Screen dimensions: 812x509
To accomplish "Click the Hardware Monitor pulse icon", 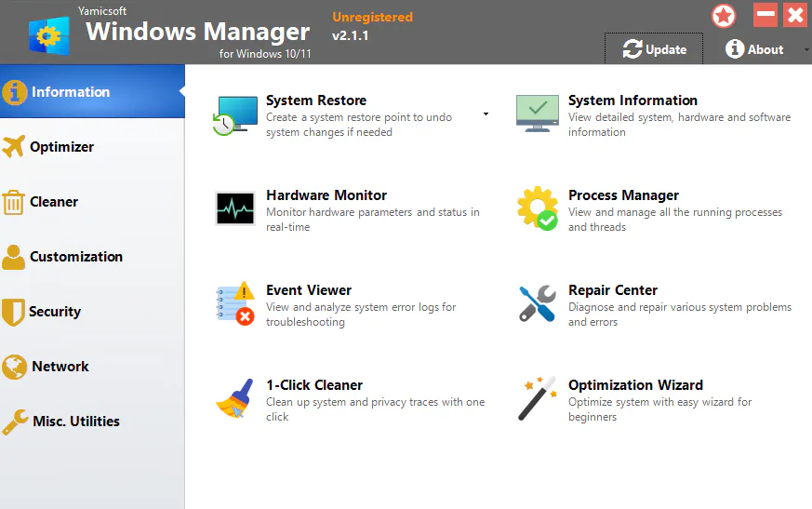I will coord(235,208).
